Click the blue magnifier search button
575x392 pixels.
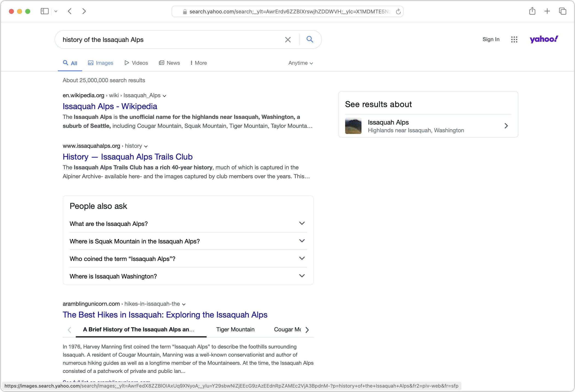click(310, 39)
